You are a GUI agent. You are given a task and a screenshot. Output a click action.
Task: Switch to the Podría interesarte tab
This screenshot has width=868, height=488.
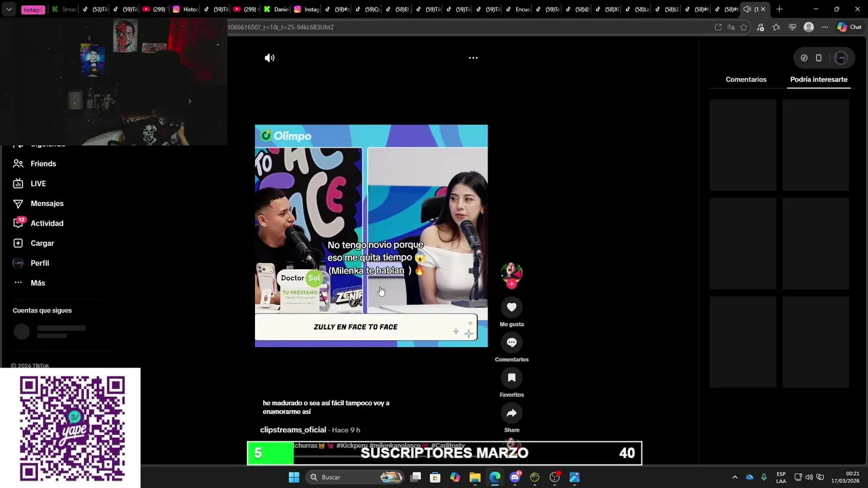click(x=818, y=79)
